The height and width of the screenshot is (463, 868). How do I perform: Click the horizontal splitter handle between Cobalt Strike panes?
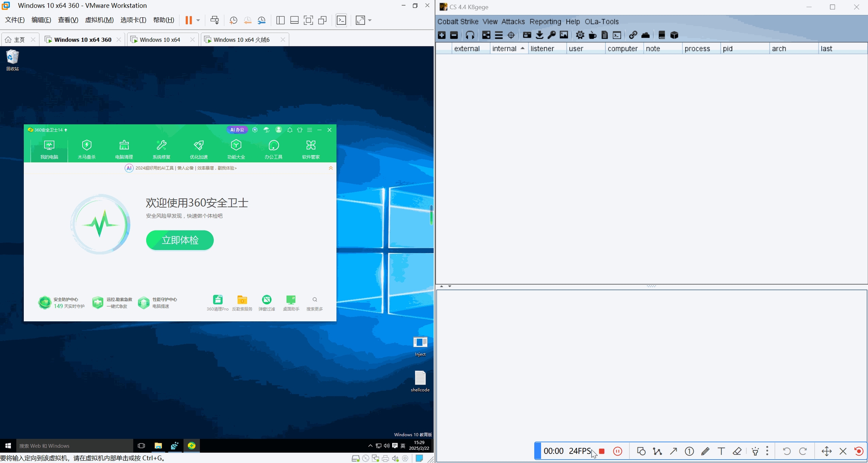(651, 286)
